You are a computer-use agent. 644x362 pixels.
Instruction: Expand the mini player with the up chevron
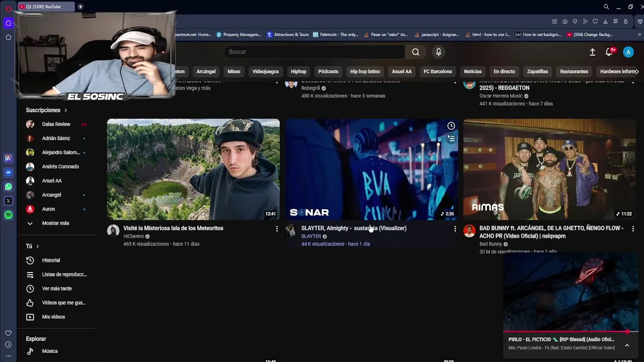(x=627, y=345)
